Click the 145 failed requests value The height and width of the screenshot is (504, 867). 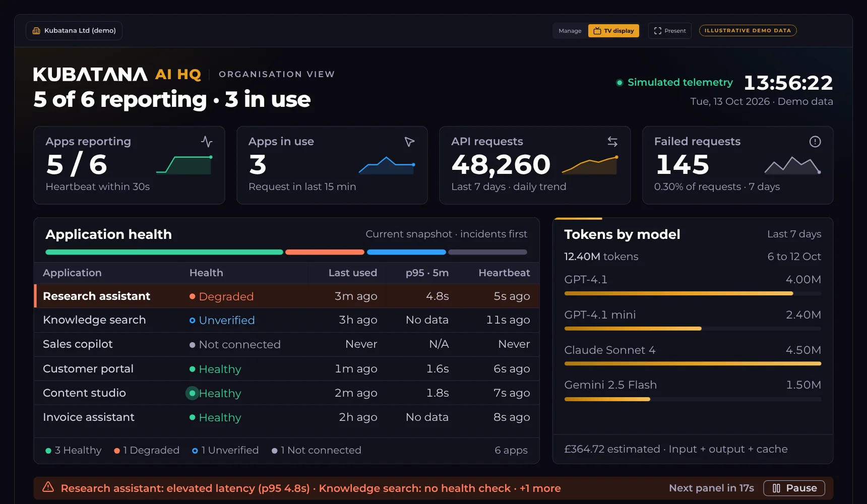point(683,165)
